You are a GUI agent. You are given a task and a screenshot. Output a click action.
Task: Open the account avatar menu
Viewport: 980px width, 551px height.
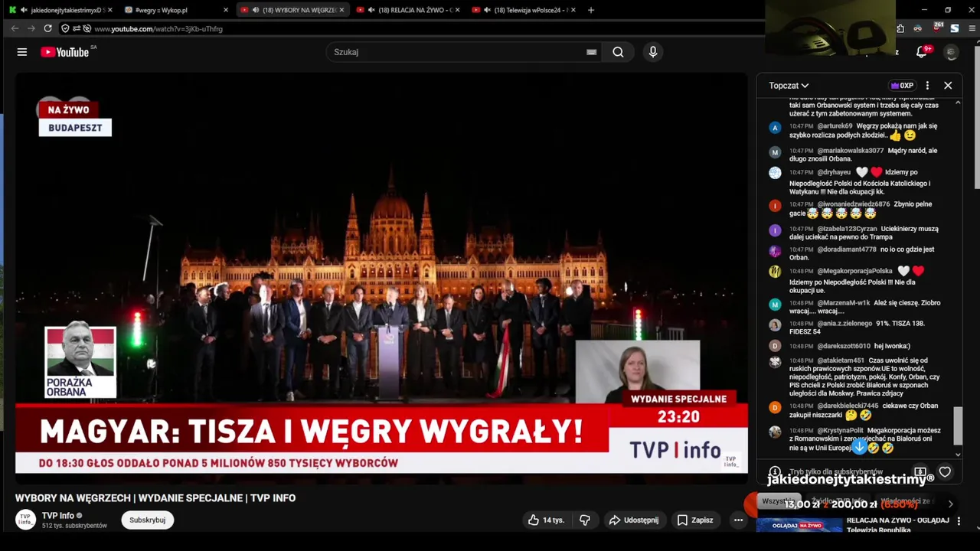point(952,52)
